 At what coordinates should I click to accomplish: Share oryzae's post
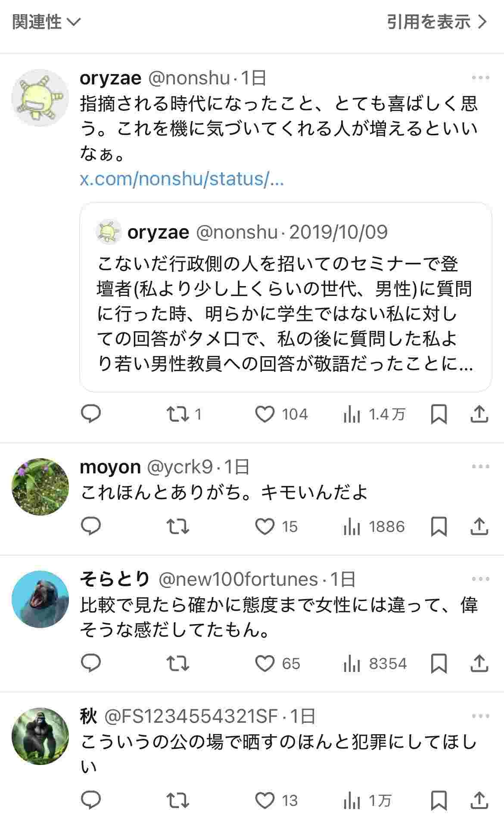tap(479, 414)
